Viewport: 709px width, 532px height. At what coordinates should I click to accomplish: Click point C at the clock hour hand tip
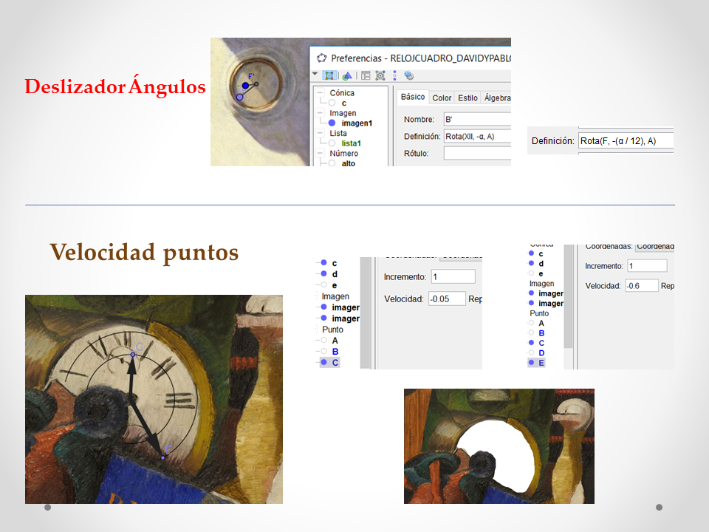click(x=132, y=355)
